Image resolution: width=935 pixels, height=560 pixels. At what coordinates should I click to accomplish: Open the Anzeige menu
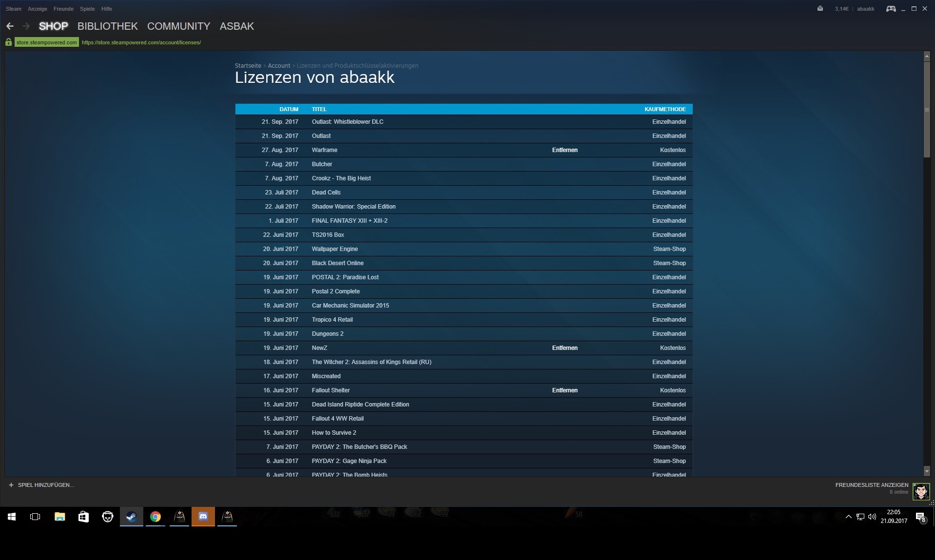(38, 9)
